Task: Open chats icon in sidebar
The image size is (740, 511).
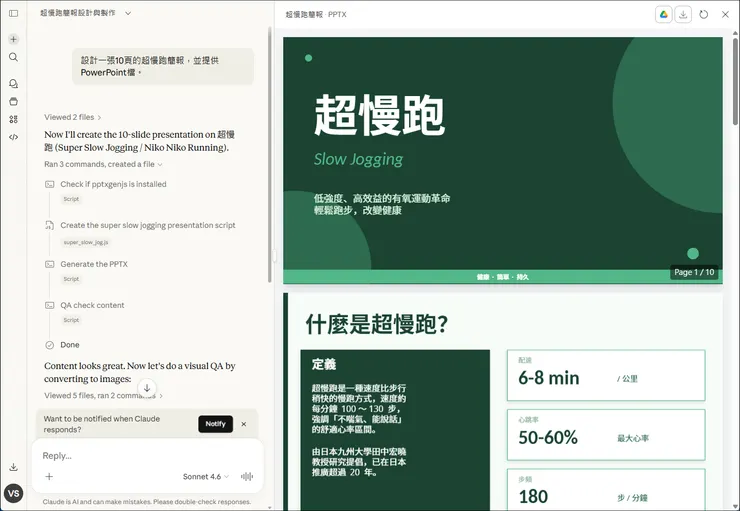Action: coord(13,84)
